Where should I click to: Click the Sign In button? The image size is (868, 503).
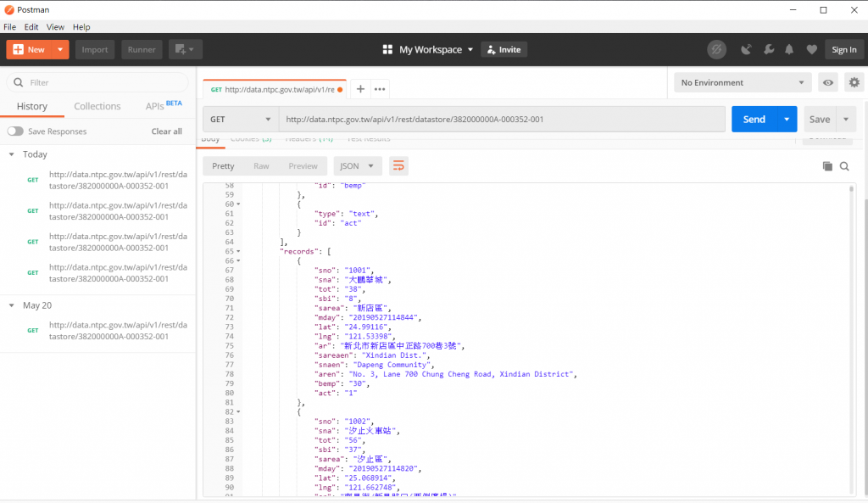[843, 49]
